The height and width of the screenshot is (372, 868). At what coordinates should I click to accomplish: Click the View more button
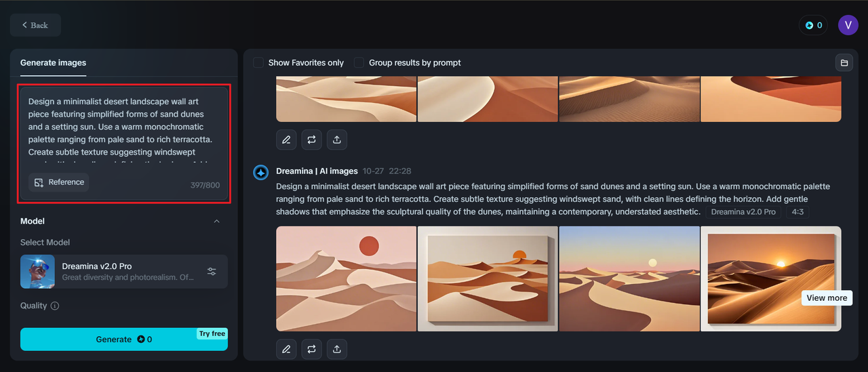(x=826, y=298)
